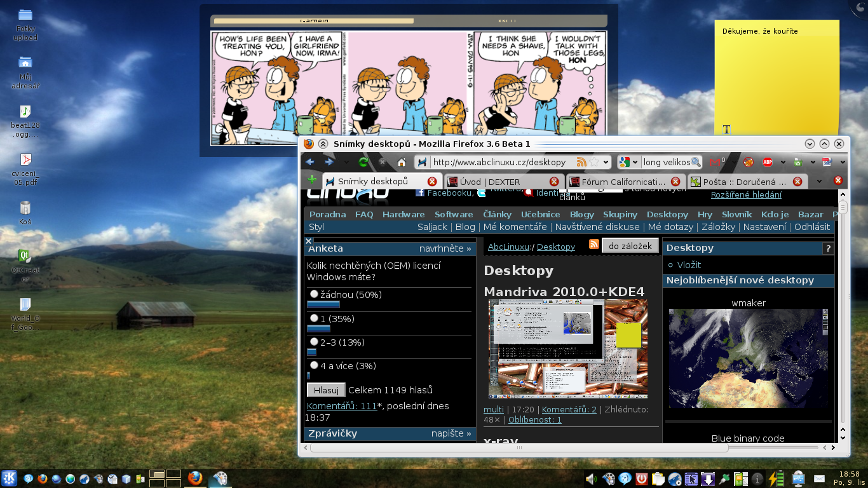
Task: Open the address bar history dropdown
Action: [606, 162]
